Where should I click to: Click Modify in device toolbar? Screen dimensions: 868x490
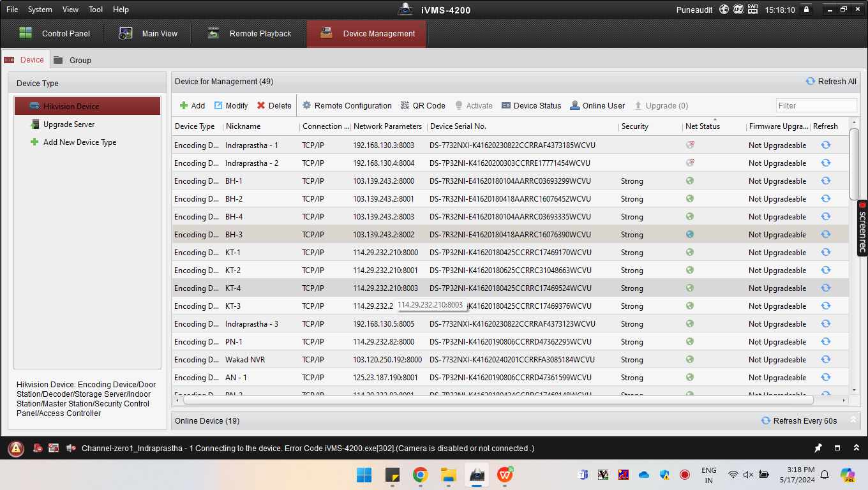(231, 106)
